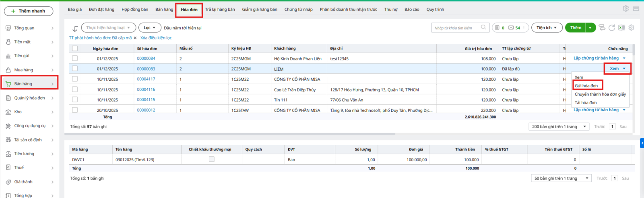The width and height of the screenshot is (644, 198).
Task: Check the box for invoice 00000084
Action: [75, 58]
